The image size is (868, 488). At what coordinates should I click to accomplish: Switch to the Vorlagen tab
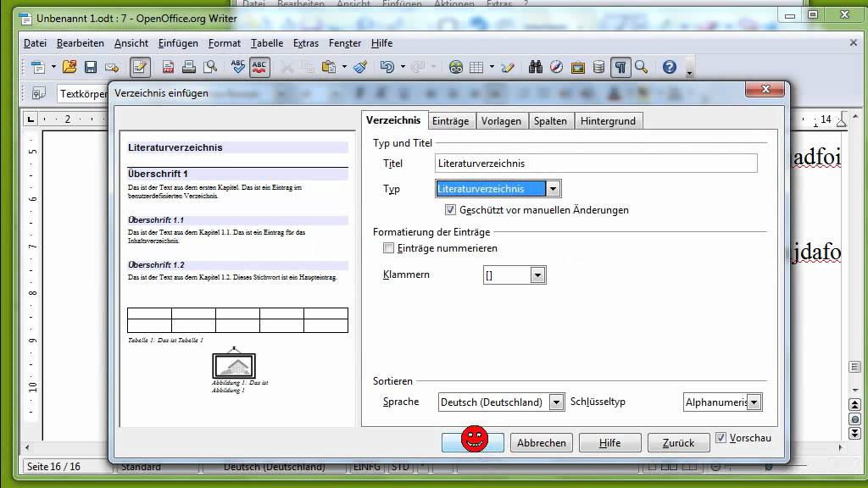point(501,121)
